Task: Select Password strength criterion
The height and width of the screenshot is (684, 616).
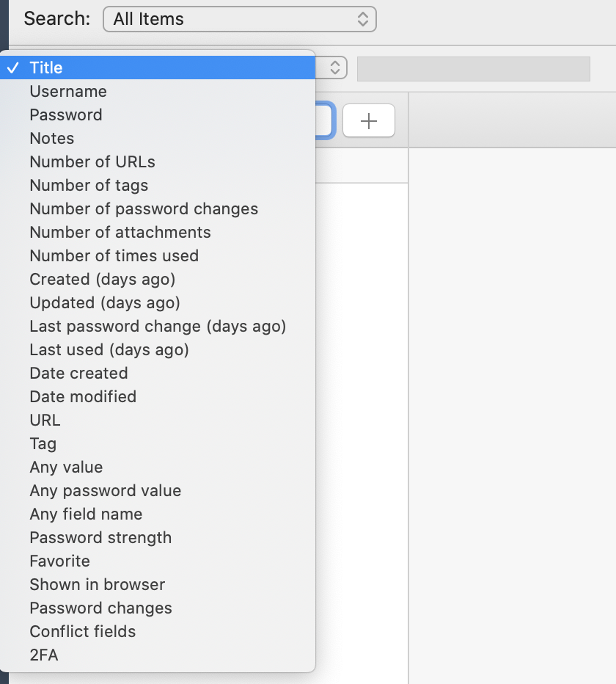Action: (x=100, y=538)
